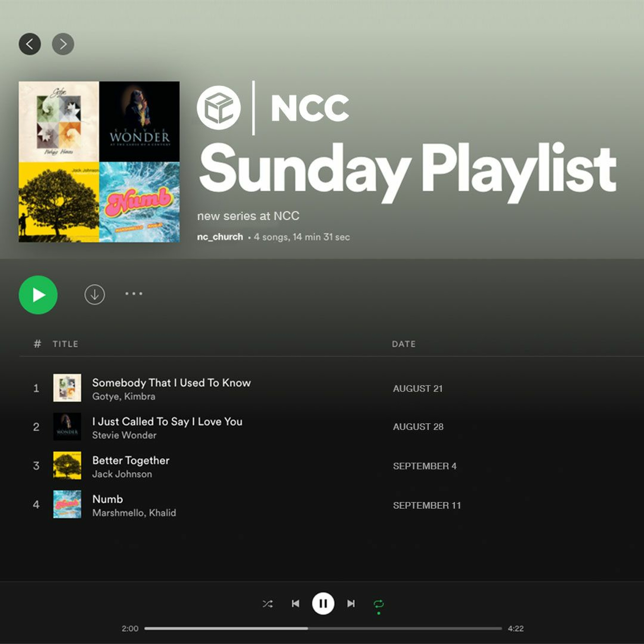The width and height of the screenshot is (644, 644).
Task: Skip to the next track
Action: click(351, 604)
